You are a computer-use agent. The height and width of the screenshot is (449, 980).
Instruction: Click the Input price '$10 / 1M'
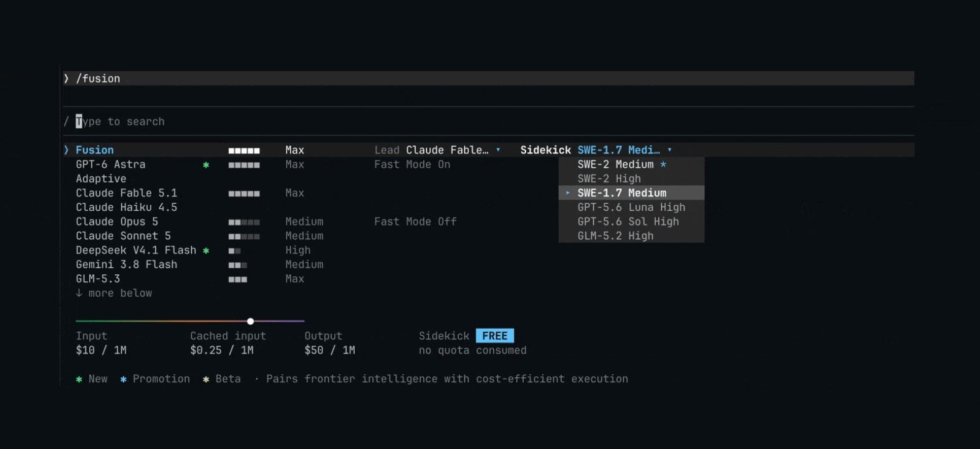pyautogui.click(x=101, y=350)
